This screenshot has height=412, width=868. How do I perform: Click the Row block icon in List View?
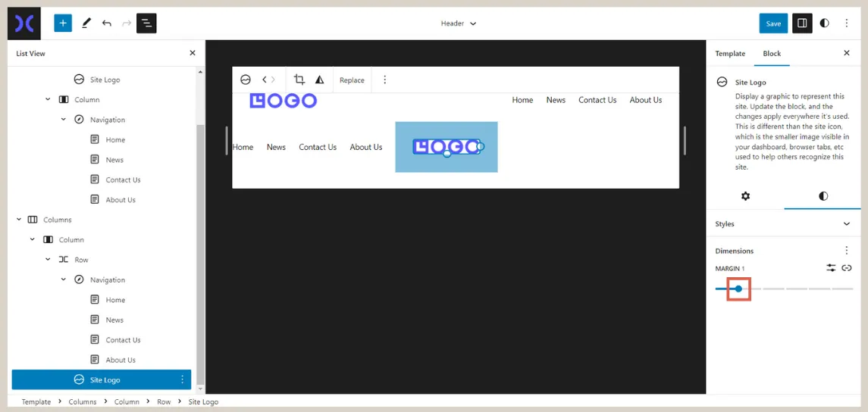pos(64,259)
